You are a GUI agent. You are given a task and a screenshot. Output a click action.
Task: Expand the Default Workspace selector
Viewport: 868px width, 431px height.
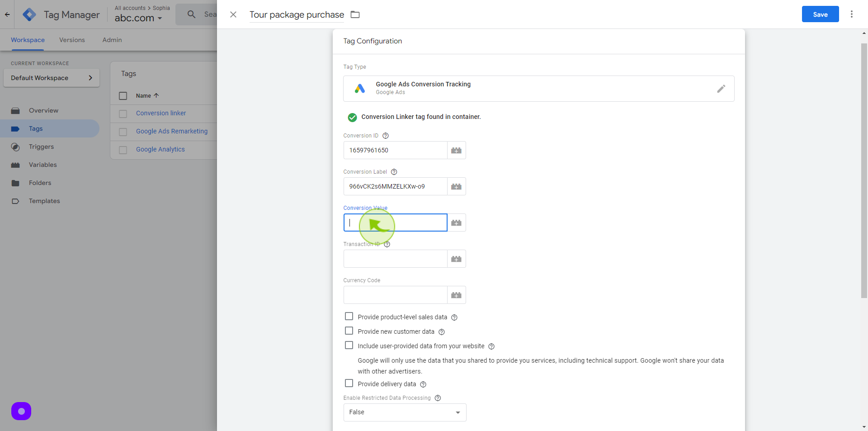(x=52, y=78)
